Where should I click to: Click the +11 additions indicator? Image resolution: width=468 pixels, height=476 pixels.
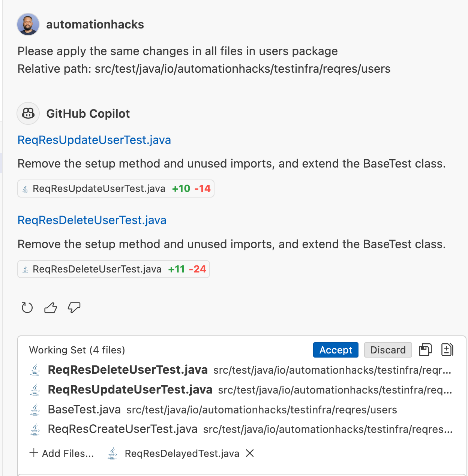tap(176, 269)
